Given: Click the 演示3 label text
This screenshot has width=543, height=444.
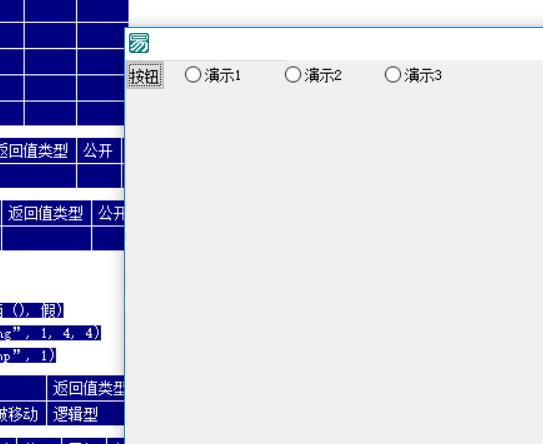Looking at the screenshot, I should coord(423,75).
